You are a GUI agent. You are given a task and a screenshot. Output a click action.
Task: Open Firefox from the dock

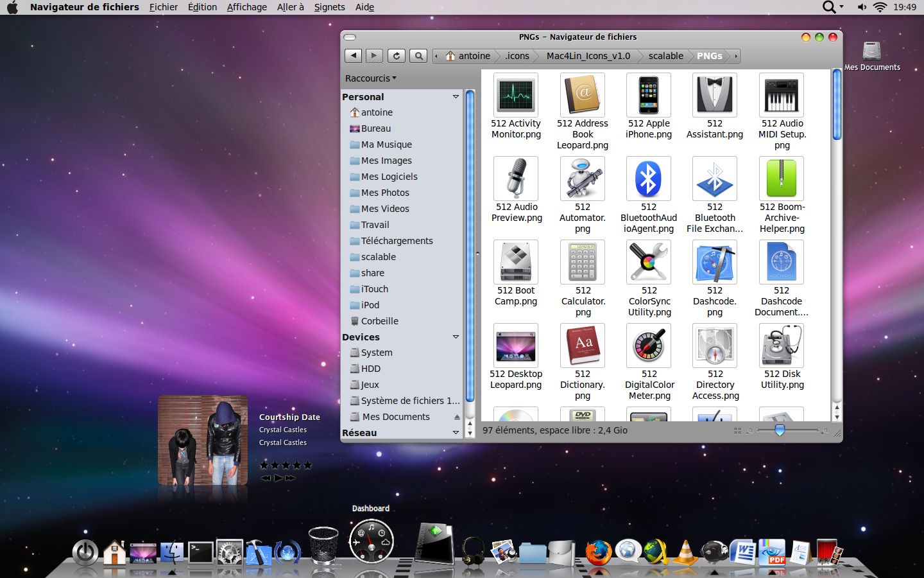[x=597, y=552]
